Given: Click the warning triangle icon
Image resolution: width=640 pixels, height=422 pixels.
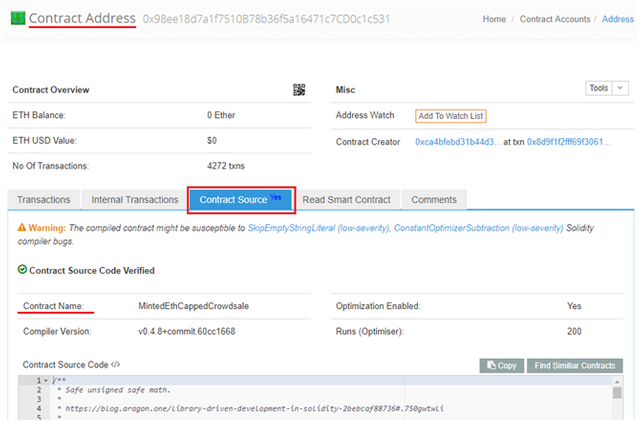Looking at the screenshot, I should point(22,228).
